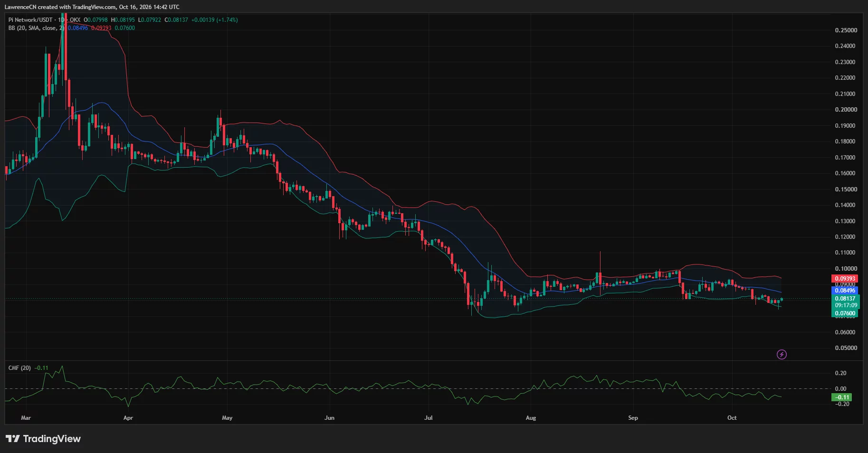The width and height of the screenshot is (868, 453).
Task: Click the Jun label on time axis
Action: tap(329, 418)
